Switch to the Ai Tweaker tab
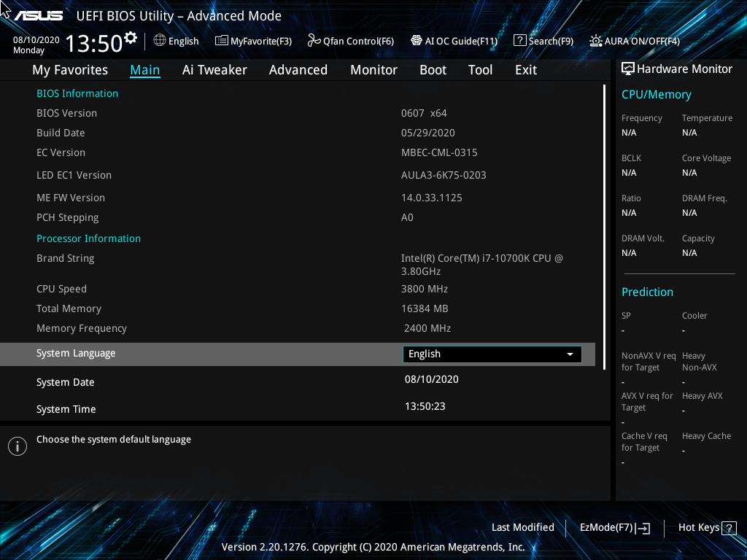The height and width of the screenshot is (560, 747). click(x=214, y=69)
